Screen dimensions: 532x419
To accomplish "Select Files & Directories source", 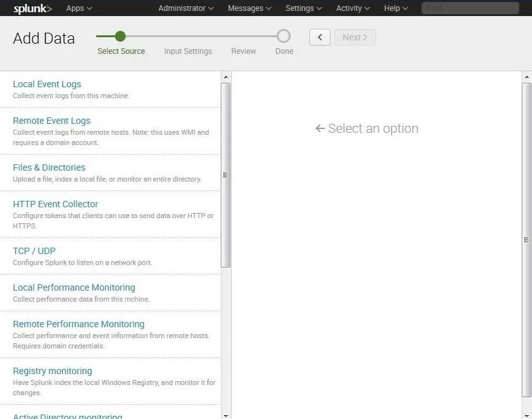I will tap(49, 167).
